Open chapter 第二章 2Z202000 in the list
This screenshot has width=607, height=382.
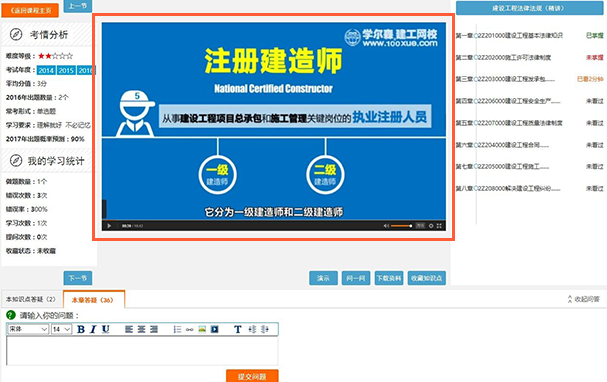point(503,57)
